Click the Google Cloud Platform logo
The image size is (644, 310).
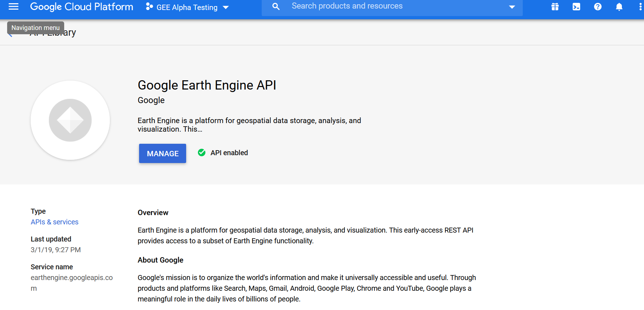click(82, 7)
